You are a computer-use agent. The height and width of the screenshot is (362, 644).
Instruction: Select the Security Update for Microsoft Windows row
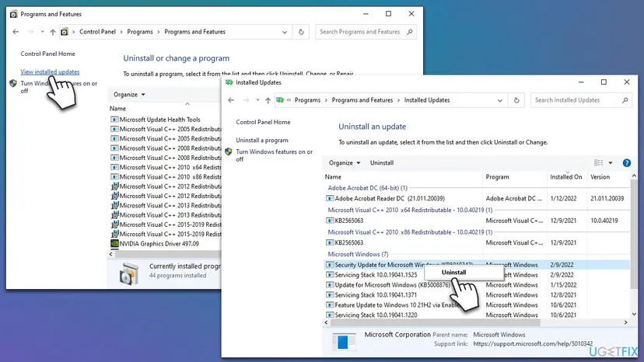[x=477, y=265]
